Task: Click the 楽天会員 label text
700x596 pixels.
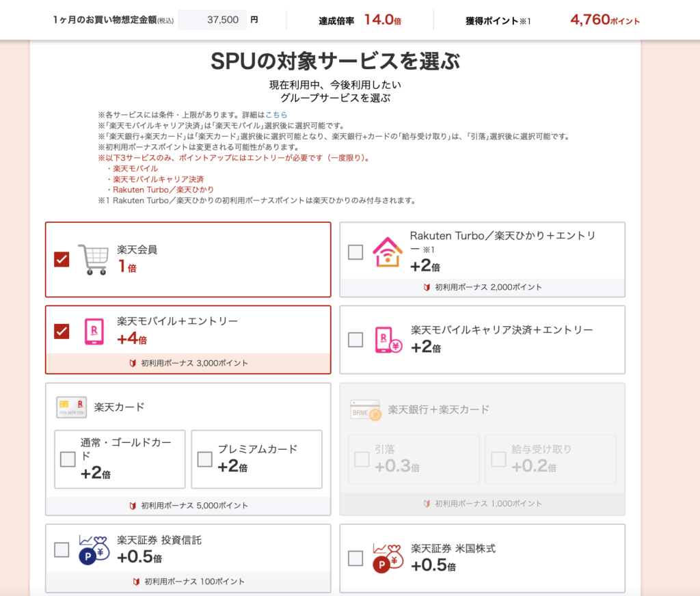Action: 137,249
